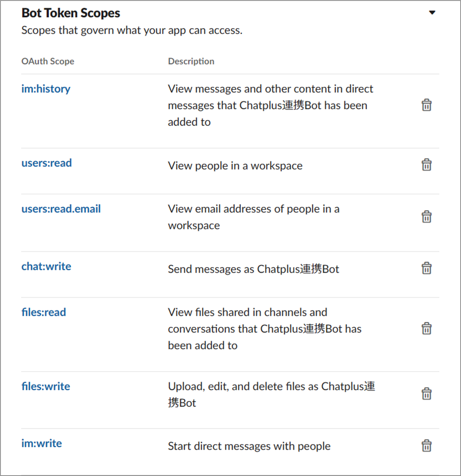This screenshot has height=476, width=461.
Task: Click the trash icon for users:read.email
Action: (x=426, y=217)
